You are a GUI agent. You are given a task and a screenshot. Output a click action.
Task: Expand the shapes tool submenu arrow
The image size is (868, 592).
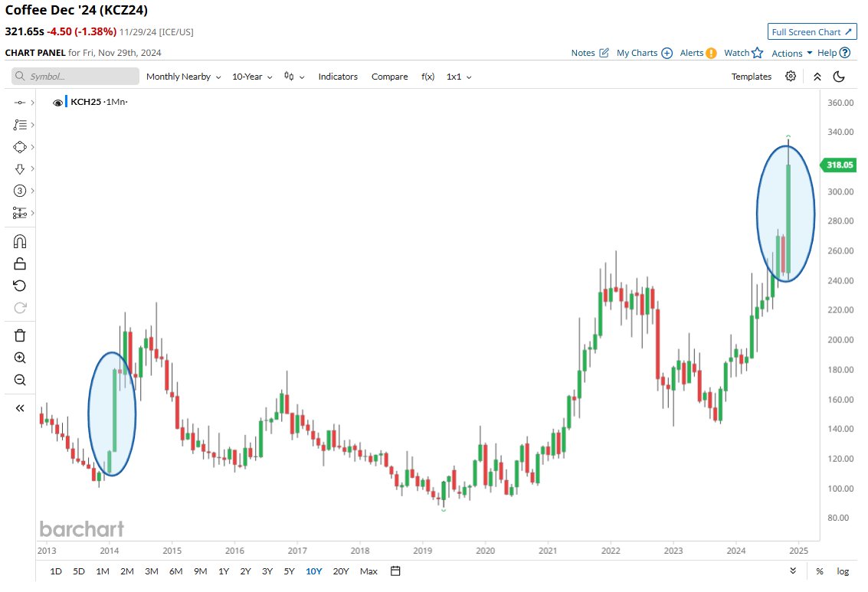tap(33, 146)
